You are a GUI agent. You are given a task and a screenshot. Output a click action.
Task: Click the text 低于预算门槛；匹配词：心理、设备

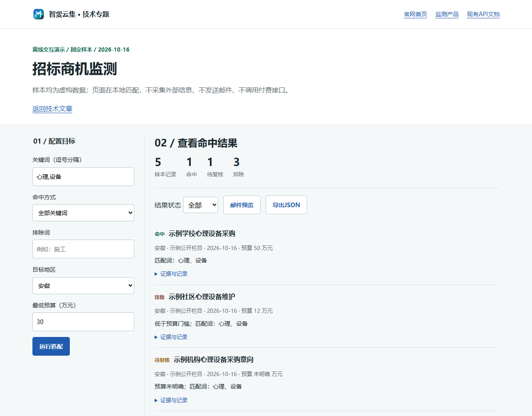pyautogui.click(x=201, y=324)
